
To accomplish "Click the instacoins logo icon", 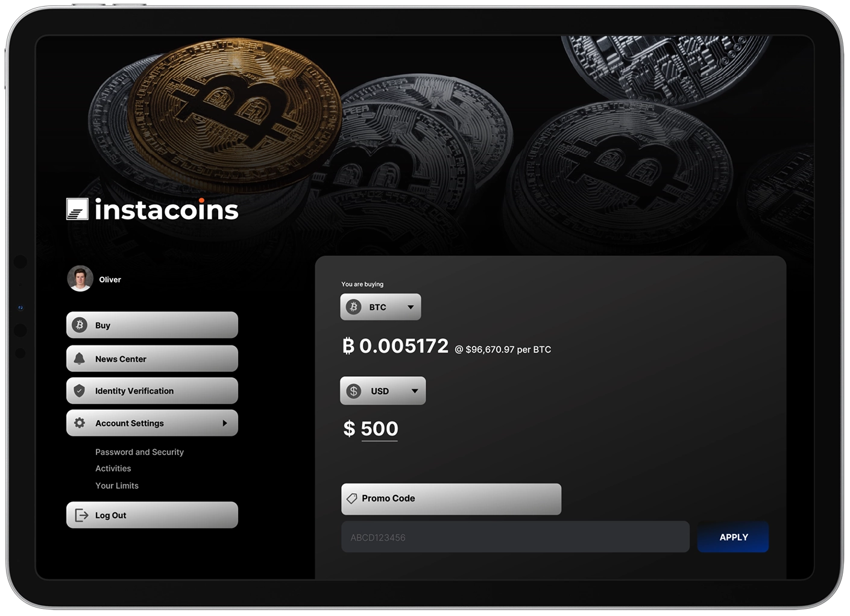I will [77, 209].
